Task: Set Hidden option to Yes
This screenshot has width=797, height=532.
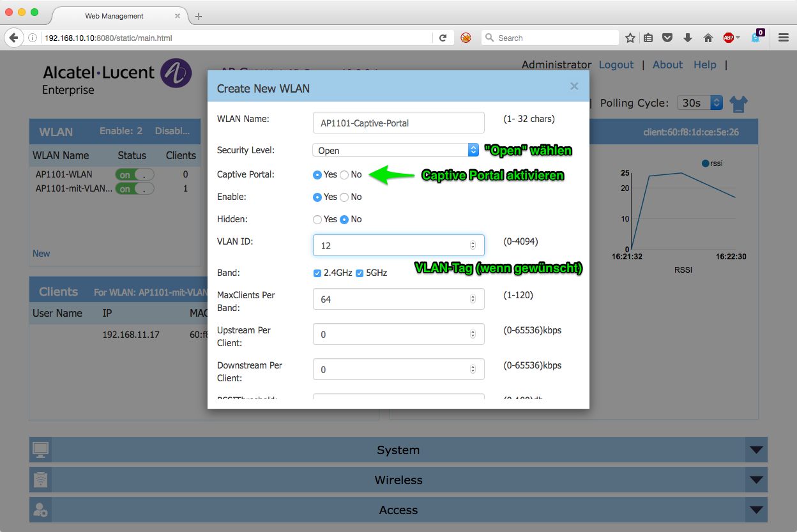Action: [x=317, y=219]
